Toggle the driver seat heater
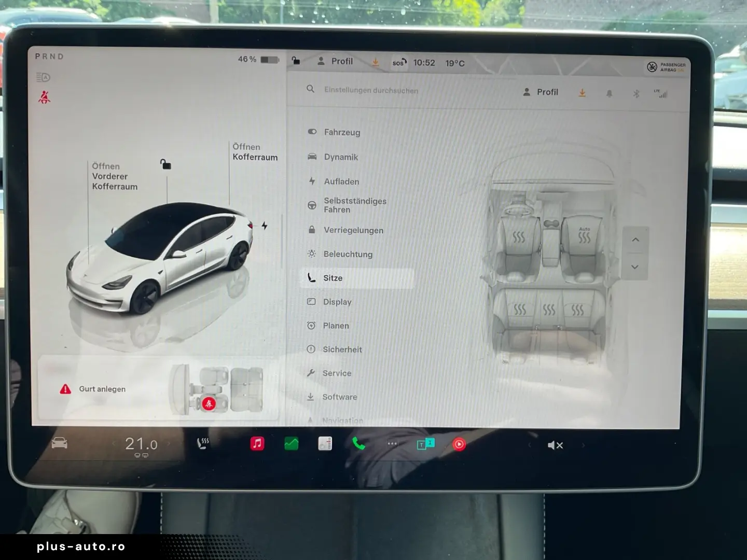 (x=519, y=237)
